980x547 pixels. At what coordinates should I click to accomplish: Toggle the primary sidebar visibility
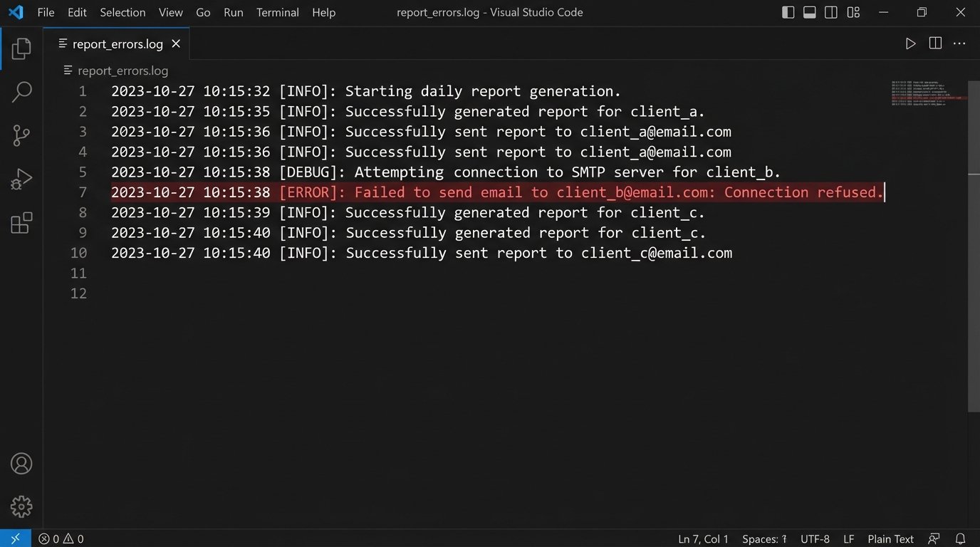click(788, 12)
